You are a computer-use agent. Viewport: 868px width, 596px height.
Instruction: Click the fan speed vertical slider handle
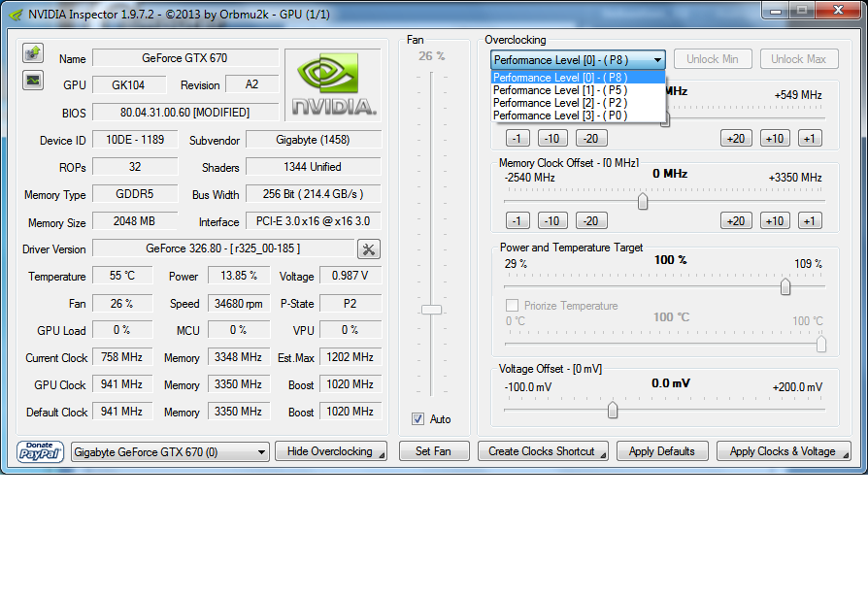pos(431,310)
